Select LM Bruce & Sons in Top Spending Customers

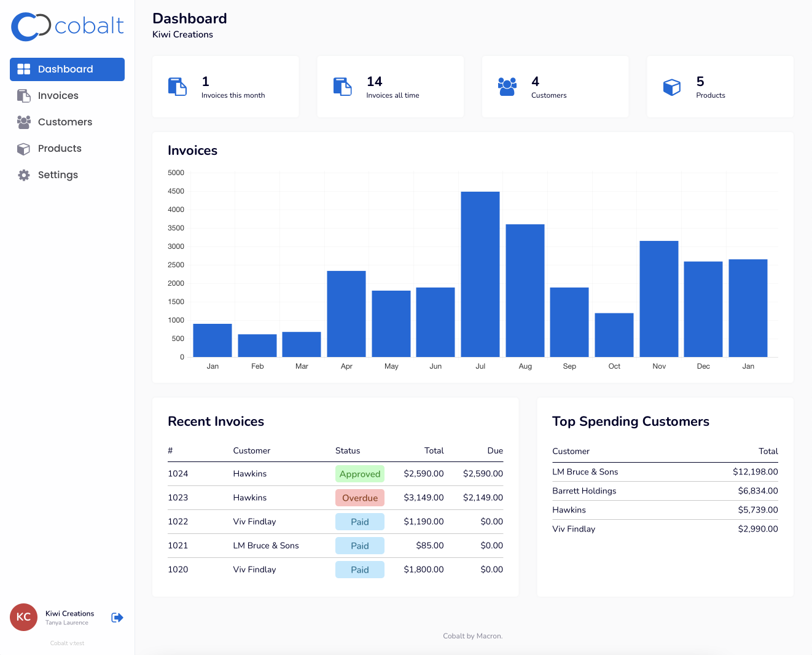tap(585, 472)
